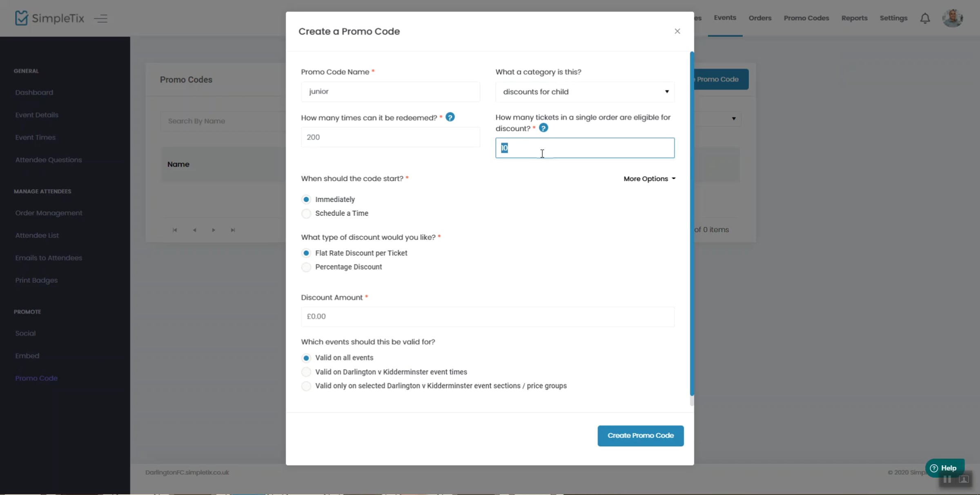Viewport: 980px width, 495px height.
Task: Go to last page pagination icon
Action: coord(233,230)
